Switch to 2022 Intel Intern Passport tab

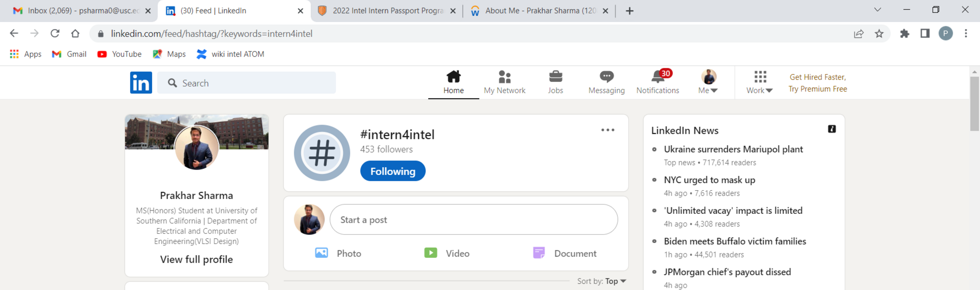387,11
